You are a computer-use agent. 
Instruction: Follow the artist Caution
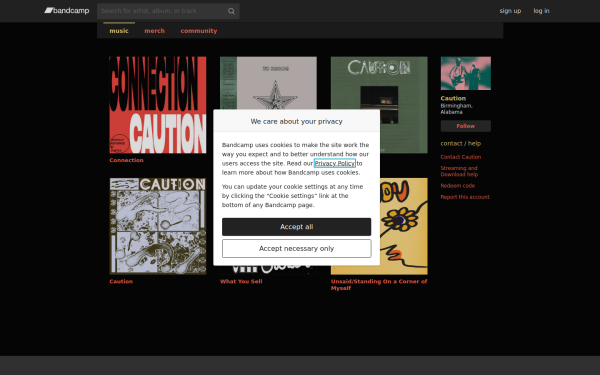466,126
